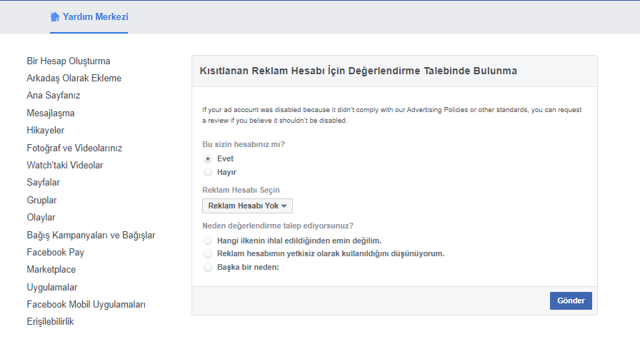Navigate to Hikayeler help topic
The image size is (640, 364).
[x=46, y=131]
